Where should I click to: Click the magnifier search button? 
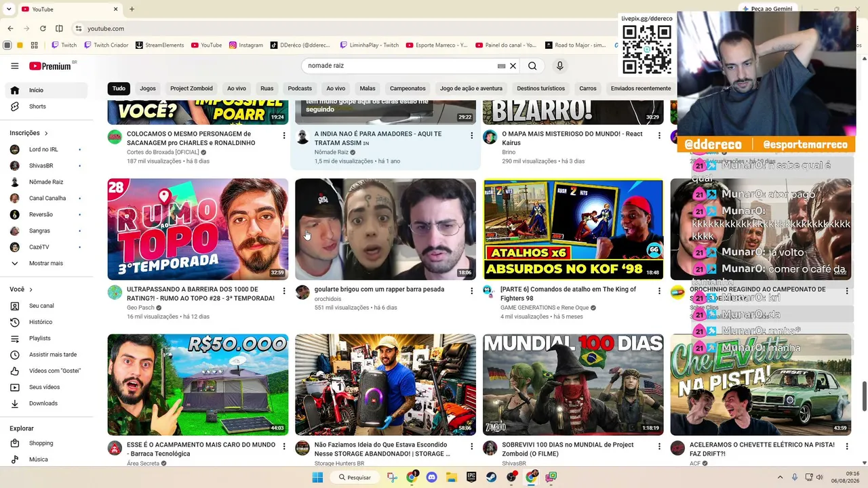coord(532,66)
